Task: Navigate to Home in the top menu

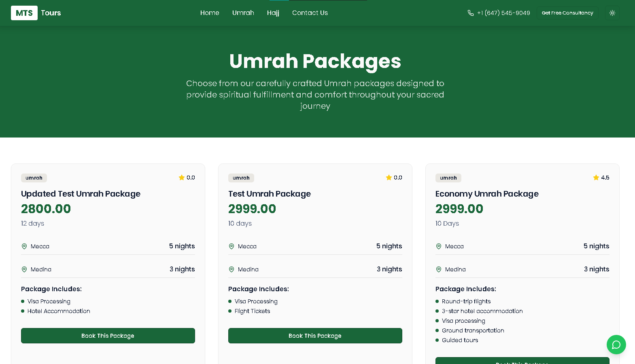Action: point(210,13)
